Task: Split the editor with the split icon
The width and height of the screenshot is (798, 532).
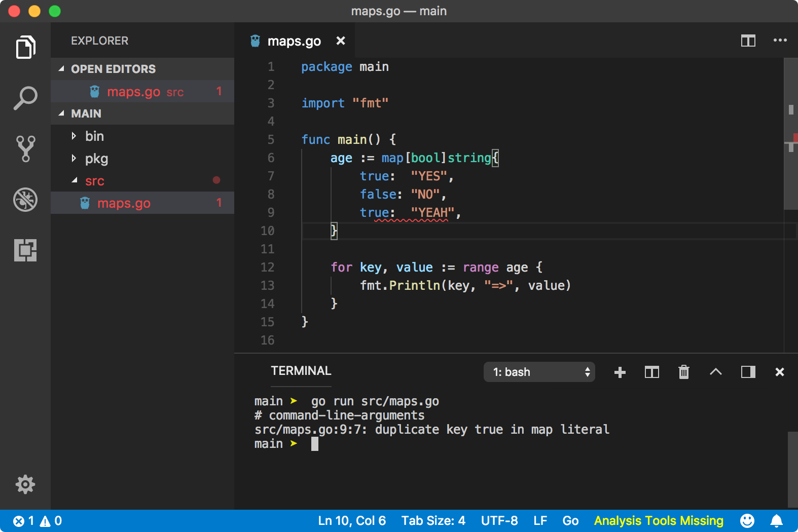Action: coord(748,41)
